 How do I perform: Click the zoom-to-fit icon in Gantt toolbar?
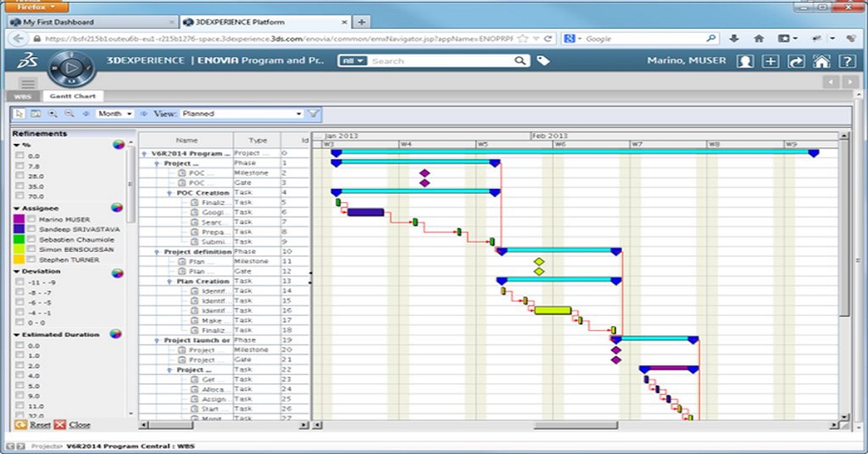(x=35, y=114)
